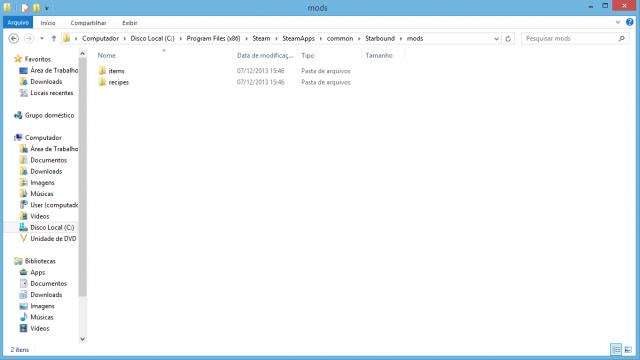The image size is (640, 360).
Task: Switch to large icons view
Action: (628, 349)
